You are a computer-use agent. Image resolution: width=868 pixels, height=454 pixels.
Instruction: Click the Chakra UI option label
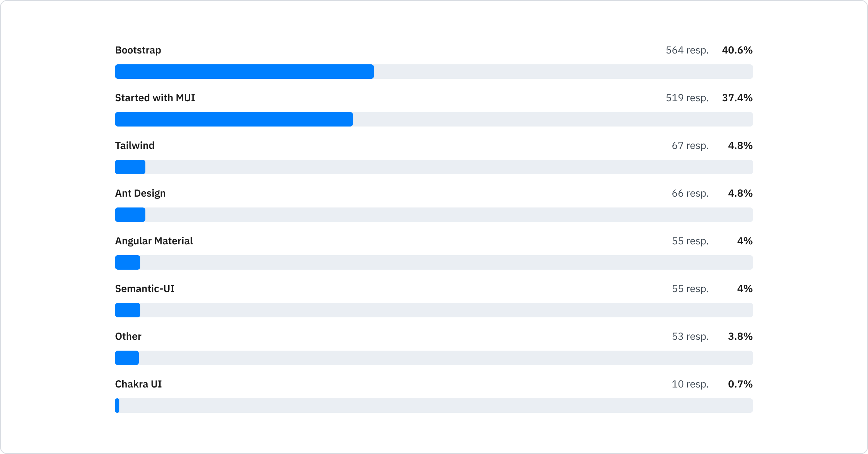(x=138, y=384)
